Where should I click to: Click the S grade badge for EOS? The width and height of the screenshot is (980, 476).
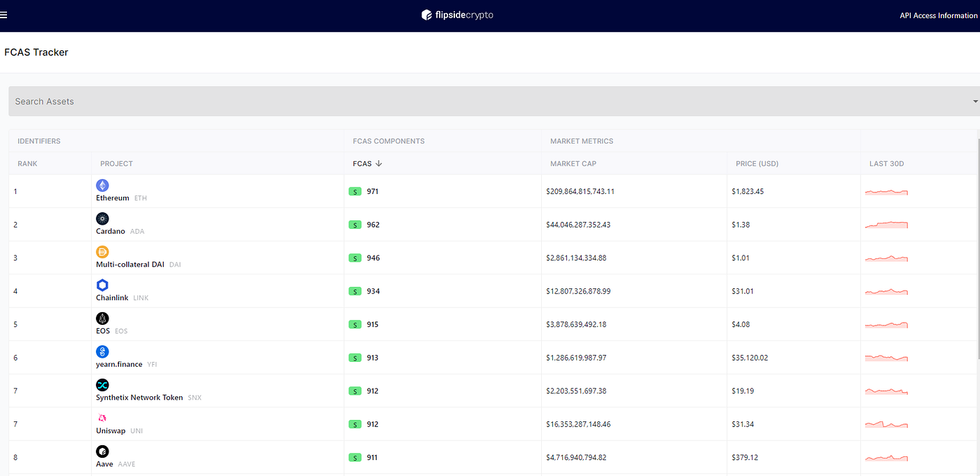[355, 325]
